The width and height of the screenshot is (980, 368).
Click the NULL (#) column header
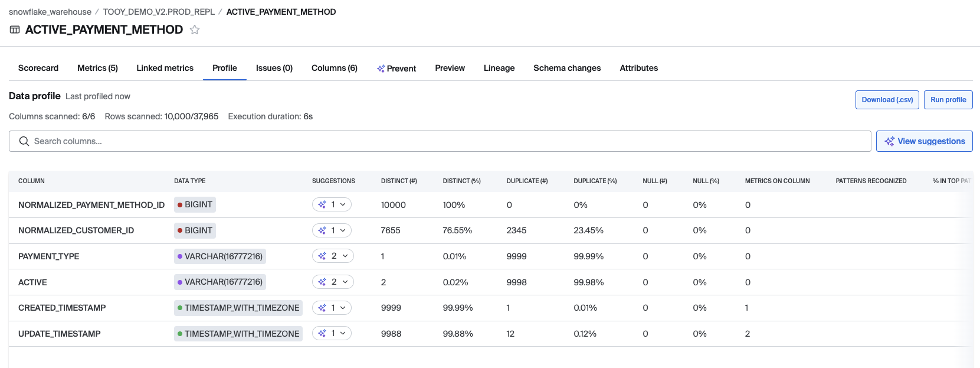[x=655, y=181]
